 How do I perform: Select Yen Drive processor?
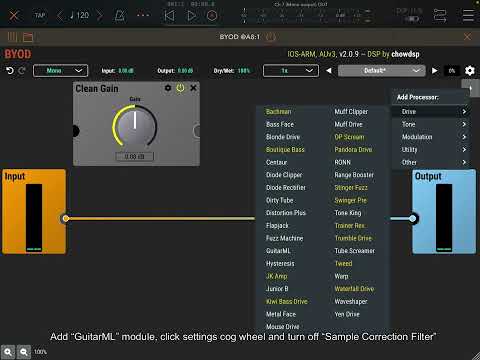pos(347,314)
